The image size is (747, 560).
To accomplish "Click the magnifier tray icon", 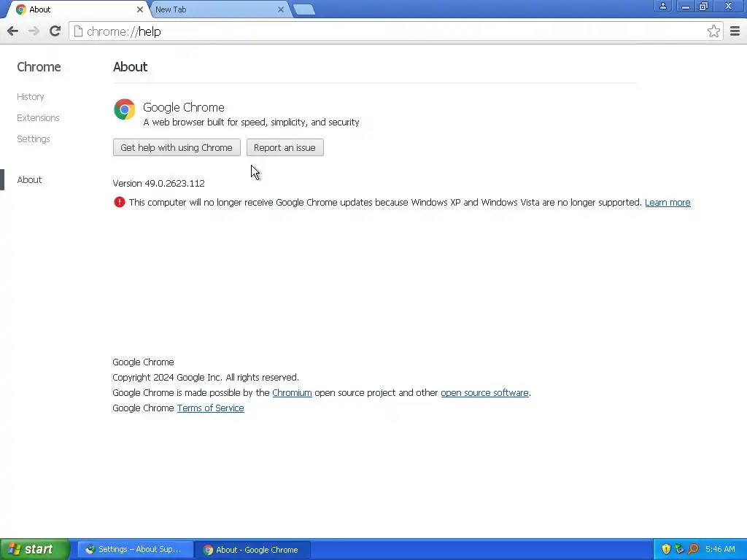I will pos(693,550).
